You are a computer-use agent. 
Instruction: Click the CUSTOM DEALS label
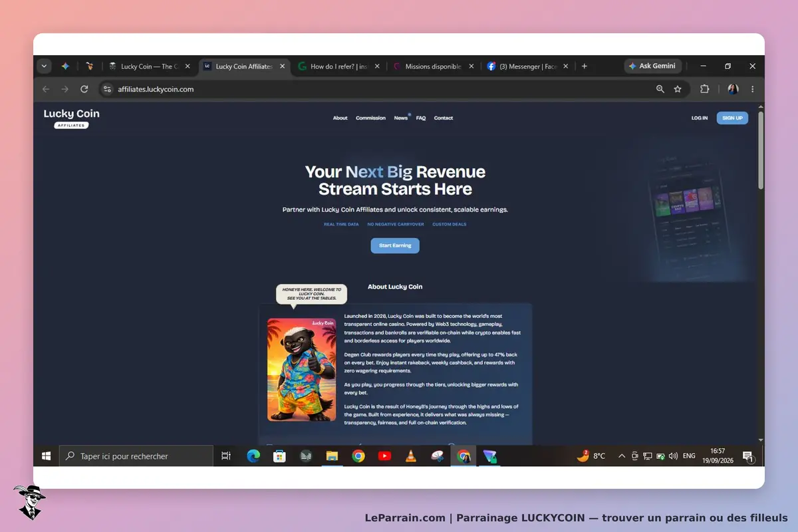(450, 225)
